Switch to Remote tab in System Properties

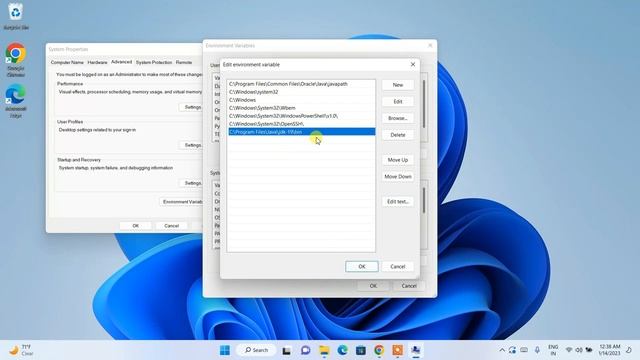click(x=184, y=62)
